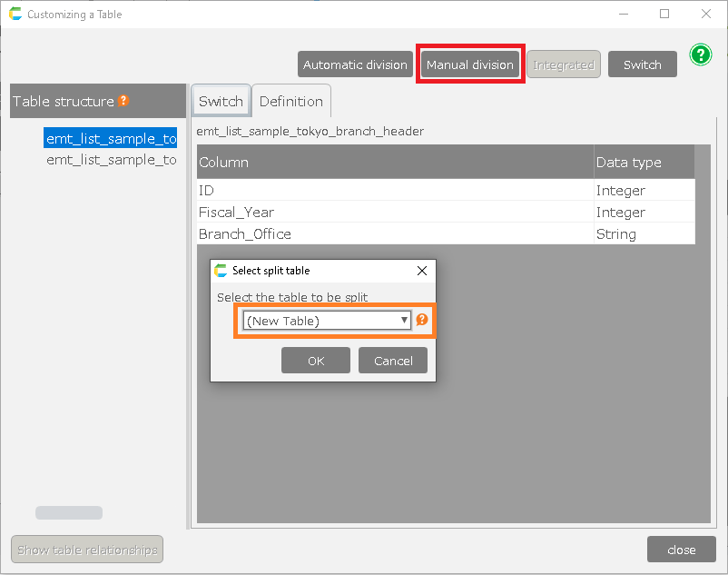Click the green help icon at top right
Screen dimensions: 728x575
(700, 55)
